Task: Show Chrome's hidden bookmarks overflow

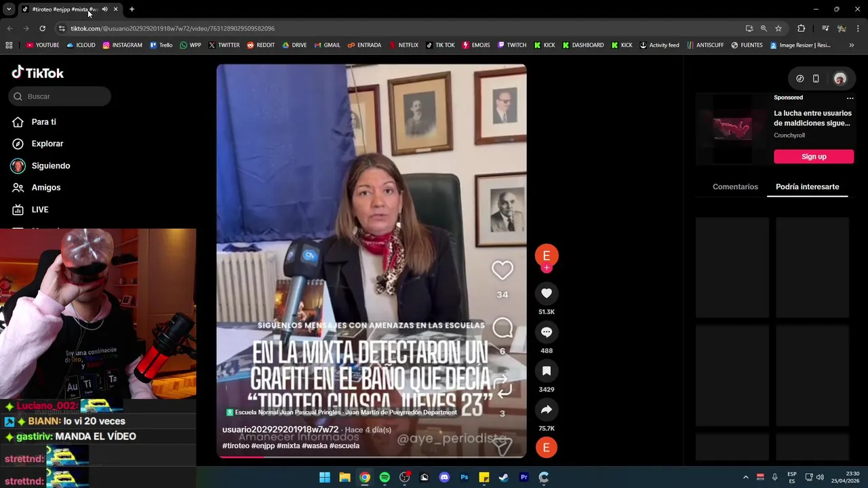Action: (x=852, y=45)
